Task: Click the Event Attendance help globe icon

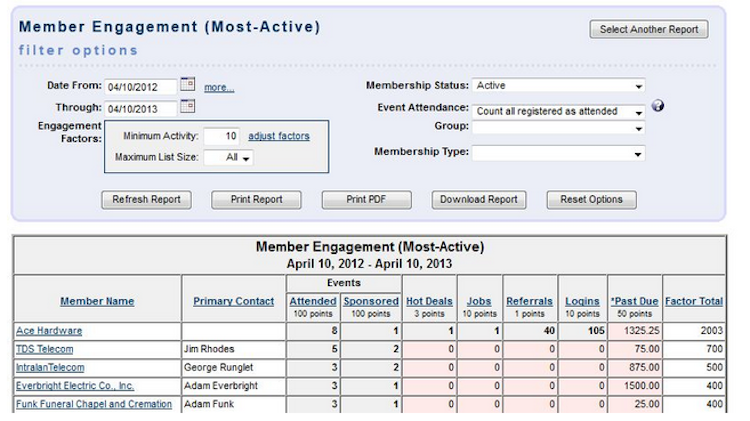Action: (x=658, y=108)
